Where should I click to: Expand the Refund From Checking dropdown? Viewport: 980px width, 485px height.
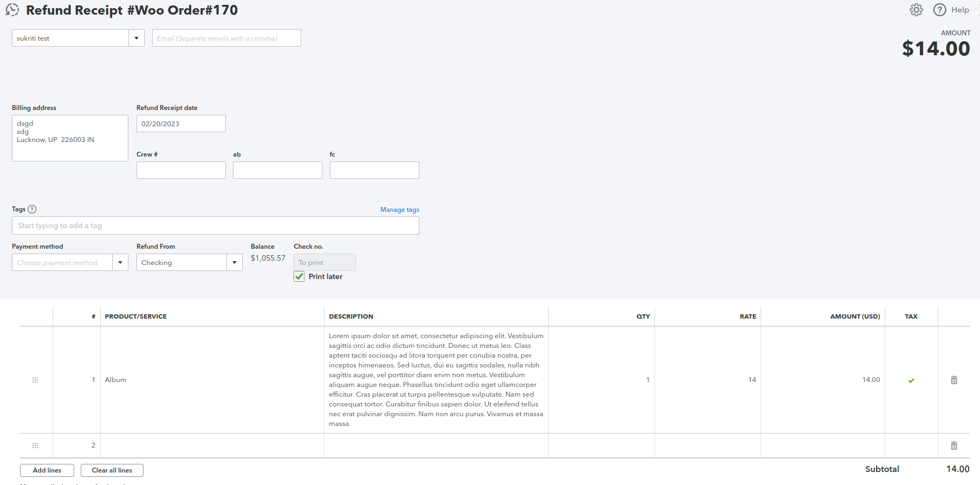point(235,262)
